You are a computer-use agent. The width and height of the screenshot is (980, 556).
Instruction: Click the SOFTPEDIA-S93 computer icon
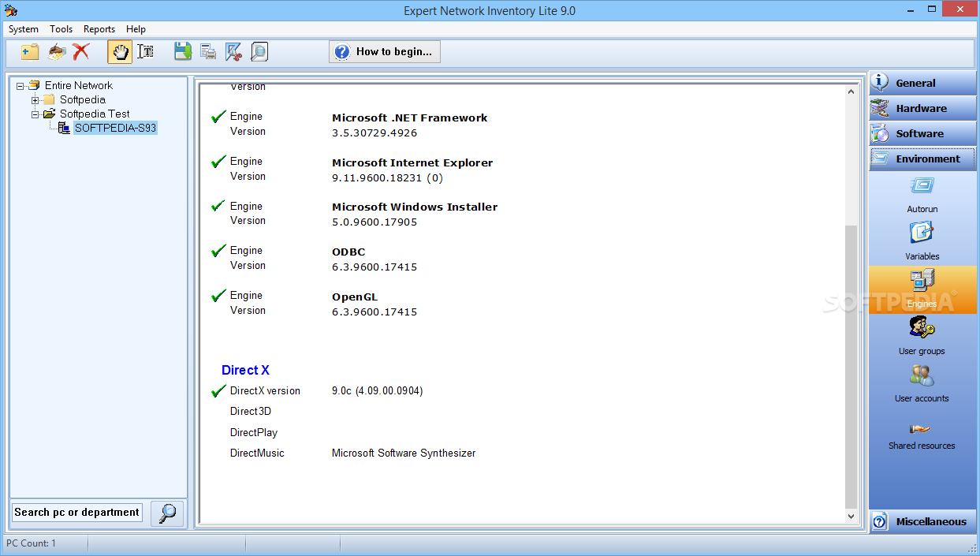click(65, 128)
